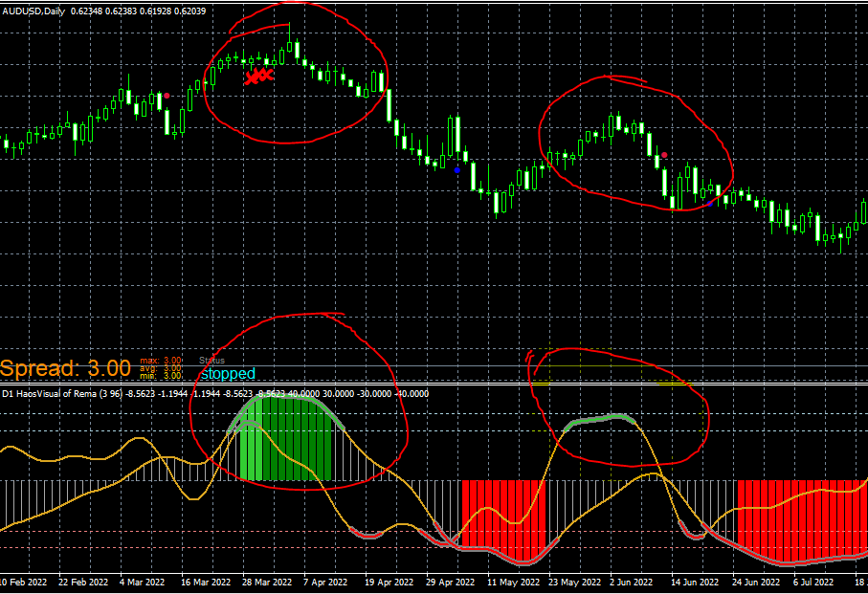Click the 19 Apr 2022 date label
Image resolution: width=868 pixels, height=594 pixels.
coord(389,582)
